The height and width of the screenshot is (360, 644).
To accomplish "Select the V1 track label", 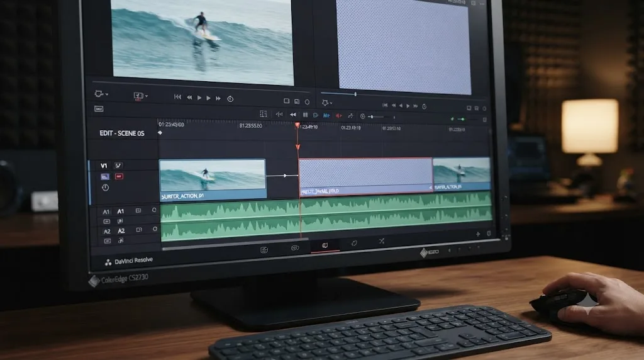I will tap(104, 166).
